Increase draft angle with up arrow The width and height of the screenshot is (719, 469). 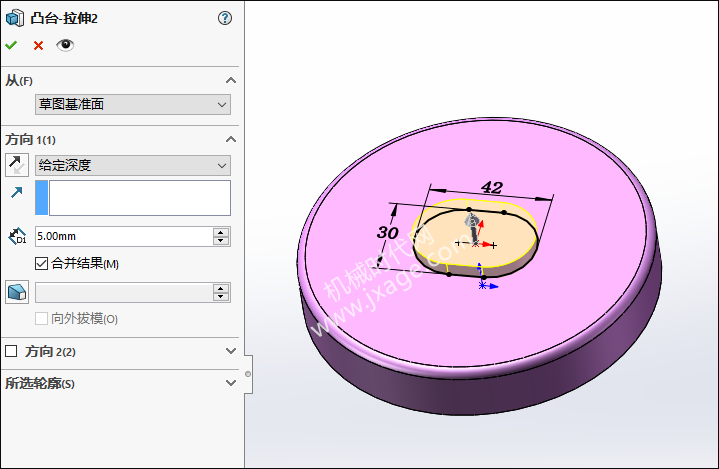[x=221, y=288]
